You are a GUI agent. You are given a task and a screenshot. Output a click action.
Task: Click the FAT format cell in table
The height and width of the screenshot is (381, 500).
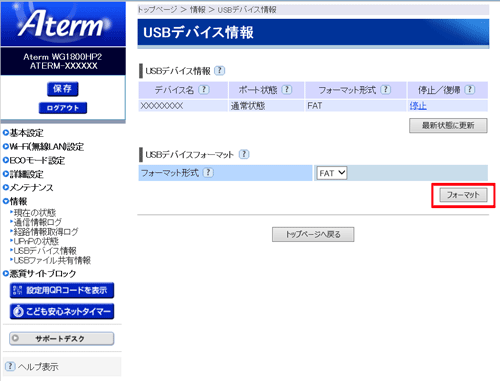point(356,106)
